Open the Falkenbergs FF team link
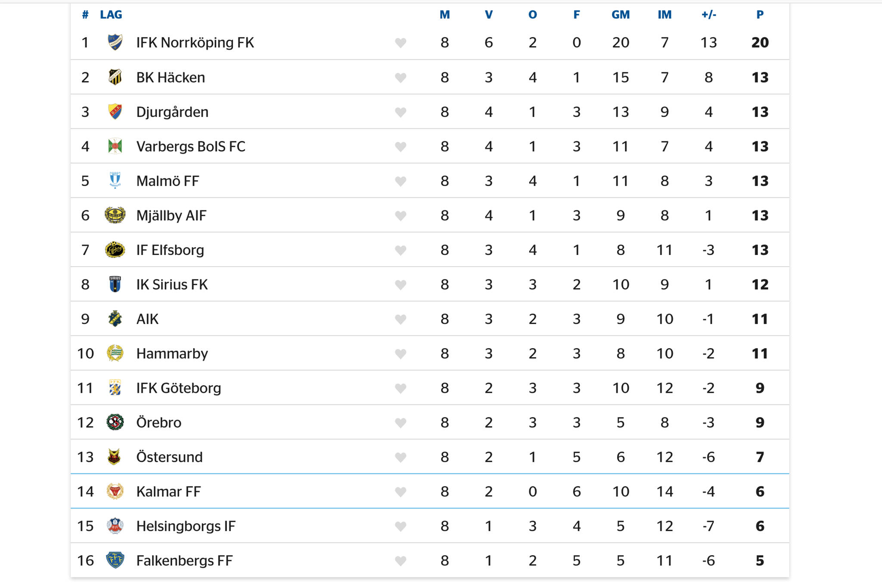This screenshot has height=588, width=882. (x=184, y=560)
